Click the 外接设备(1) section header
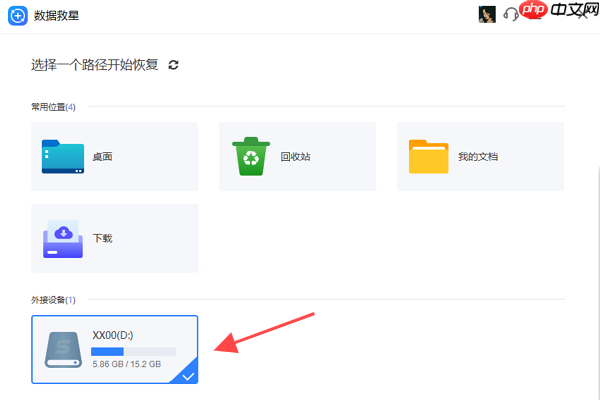The image size is (600, 400). click(x=53, y=300)
